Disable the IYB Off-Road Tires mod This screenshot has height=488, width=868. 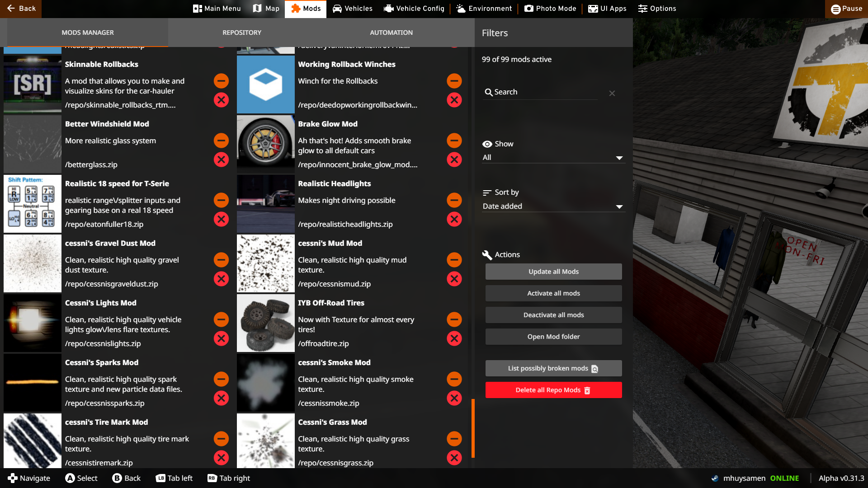point(454,319)
